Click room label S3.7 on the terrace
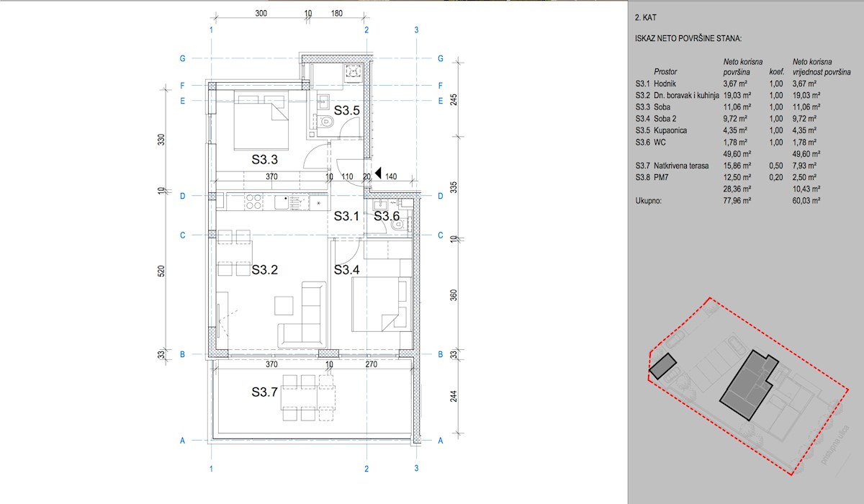This screenshot has height=504, width=864. coord(265,392)
